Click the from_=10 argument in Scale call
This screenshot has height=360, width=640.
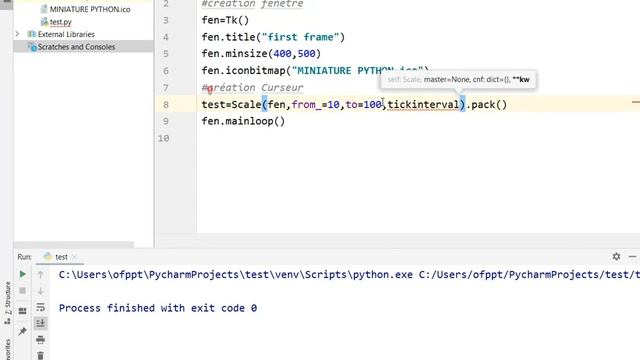tap(316, 104)
